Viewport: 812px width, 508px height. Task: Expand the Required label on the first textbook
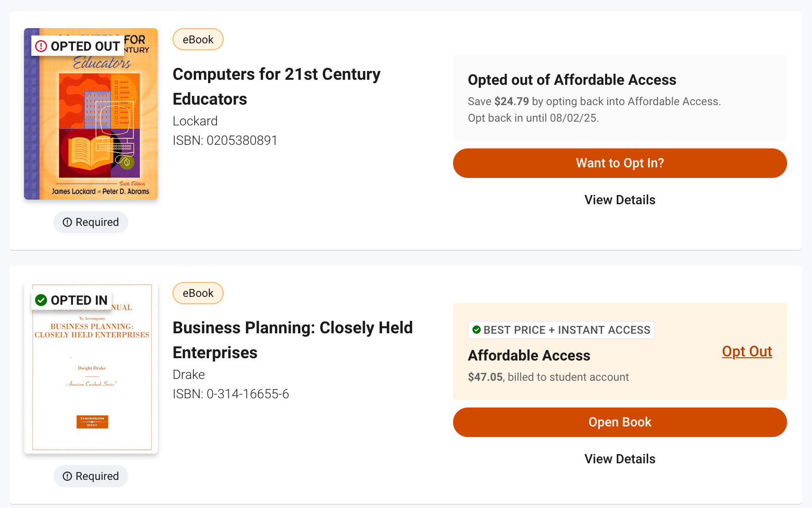click(91, 222)
